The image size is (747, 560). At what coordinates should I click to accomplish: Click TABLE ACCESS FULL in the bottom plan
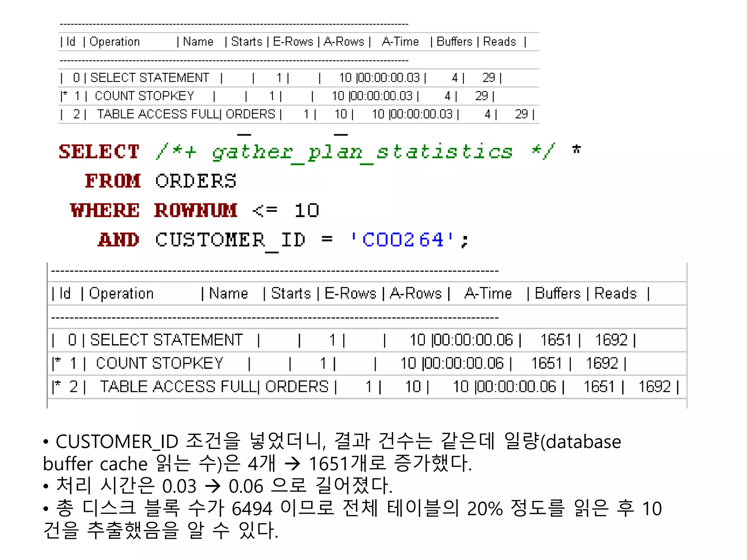[178, 387]
